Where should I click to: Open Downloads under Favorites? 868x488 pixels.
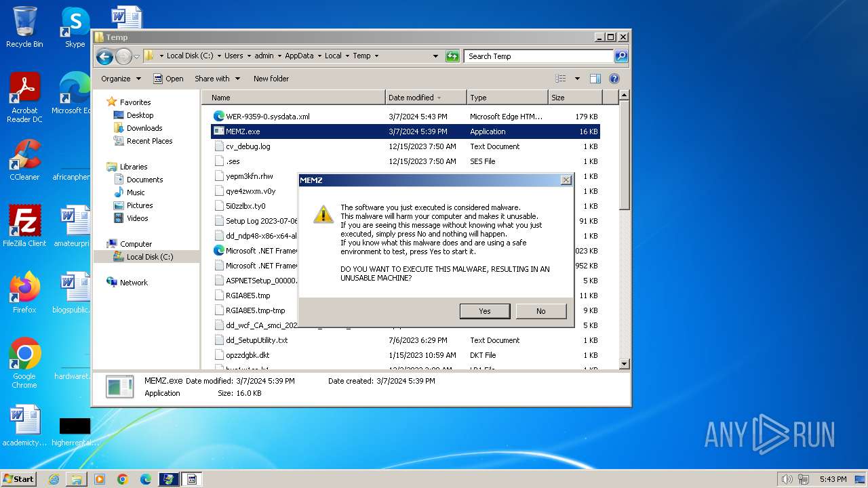pyautogui.click(x=144, y=128)
